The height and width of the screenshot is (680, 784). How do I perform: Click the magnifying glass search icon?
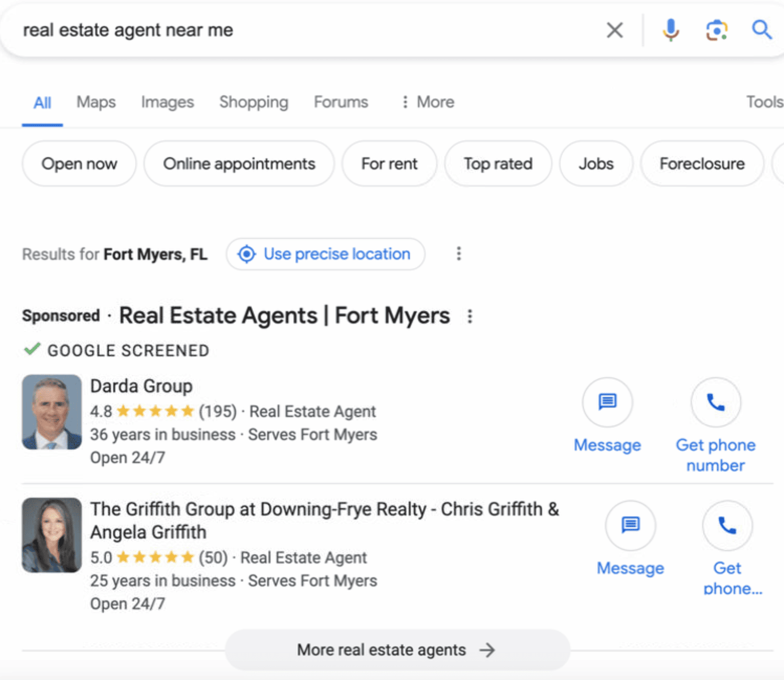(x=761, y=30)
